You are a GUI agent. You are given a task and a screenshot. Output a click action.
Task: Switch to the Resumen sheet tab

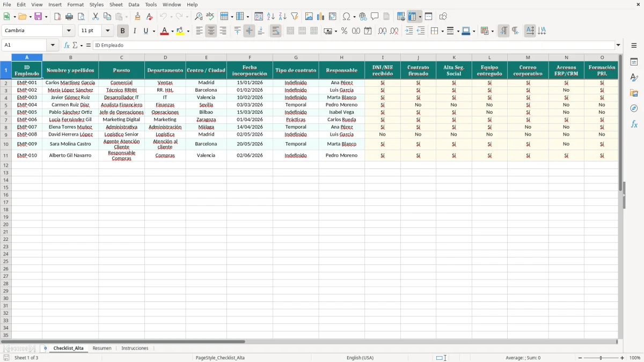coord(102,348)
